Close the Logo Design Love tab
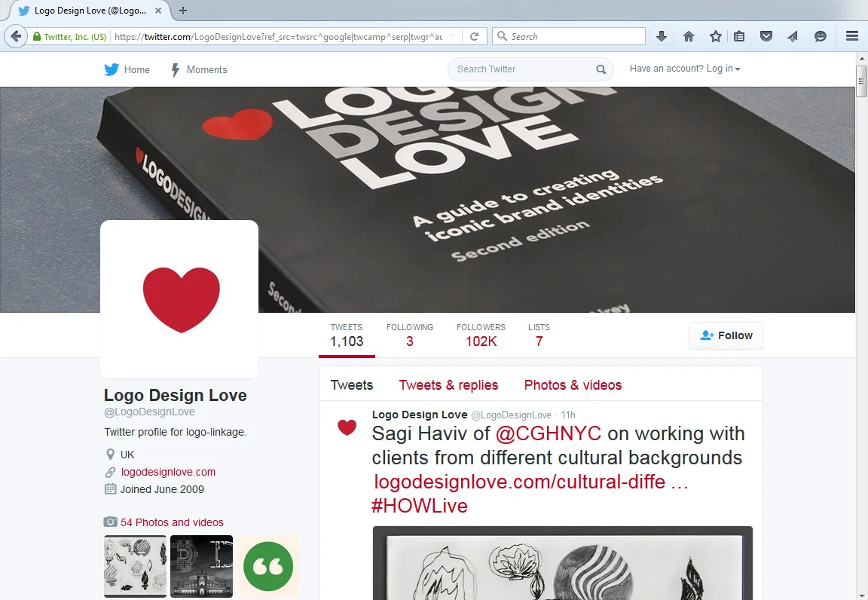 click(x=157, y=11)
